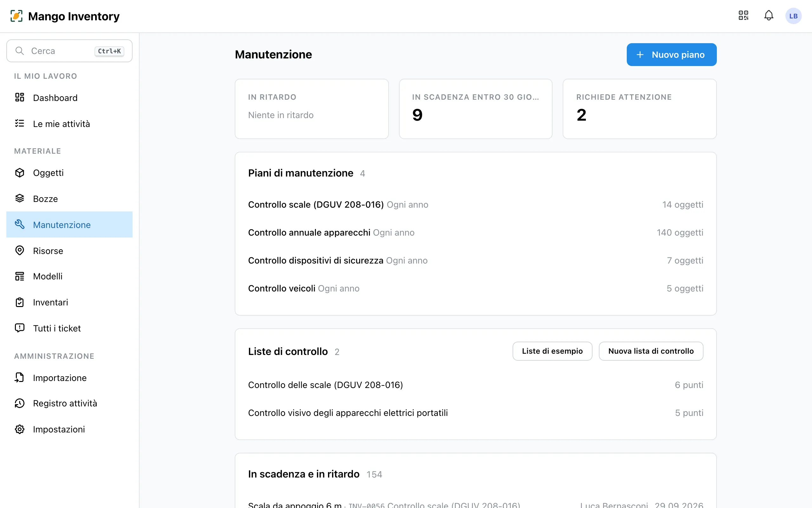Click the Importazione file icon
This screenshot has height=508, width=812.
pyautogui.click(x=19, y=377)
